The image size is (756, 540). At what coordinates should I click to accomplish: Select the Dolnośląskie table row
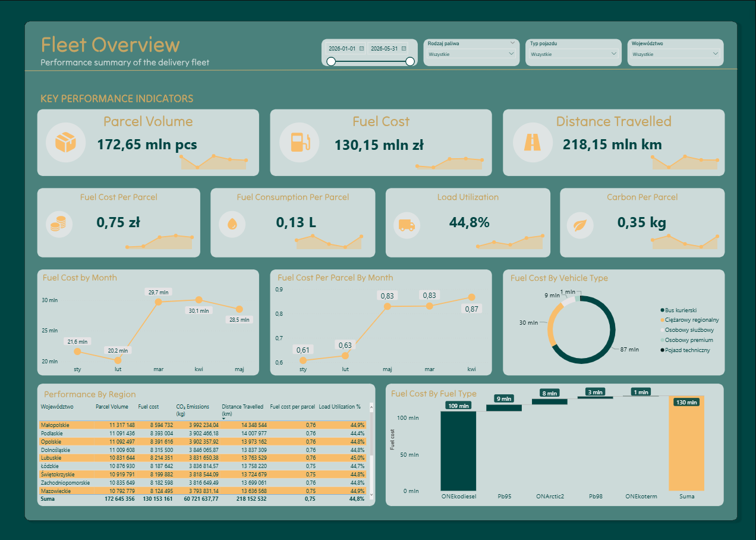[203, 450]
